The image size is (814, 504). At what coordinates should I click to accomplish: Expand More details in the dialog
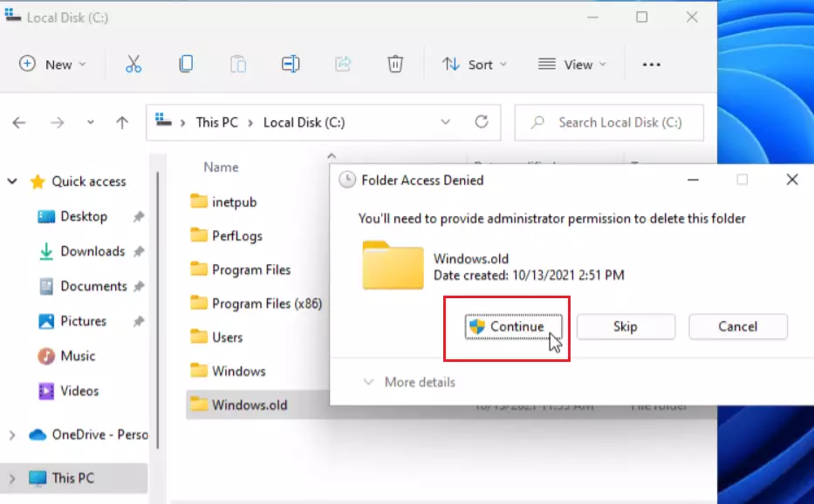[x=409, y=382]
